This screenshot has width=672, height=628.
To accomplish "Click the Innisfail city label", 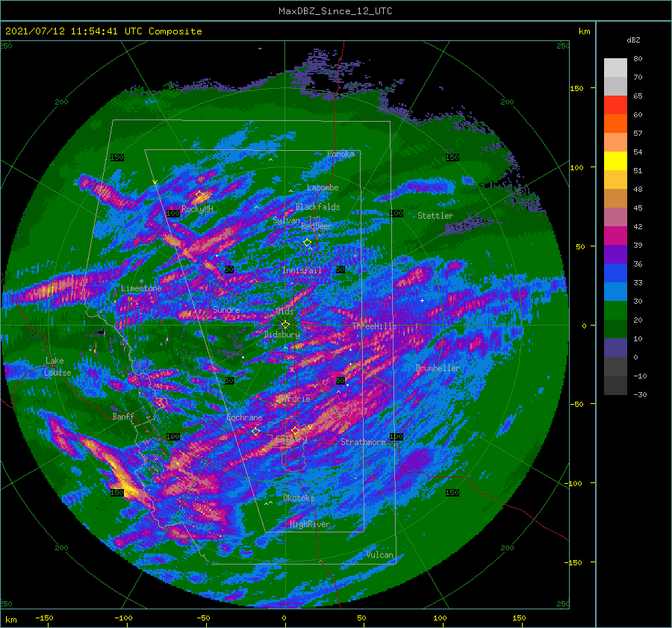I will point(302,270).
